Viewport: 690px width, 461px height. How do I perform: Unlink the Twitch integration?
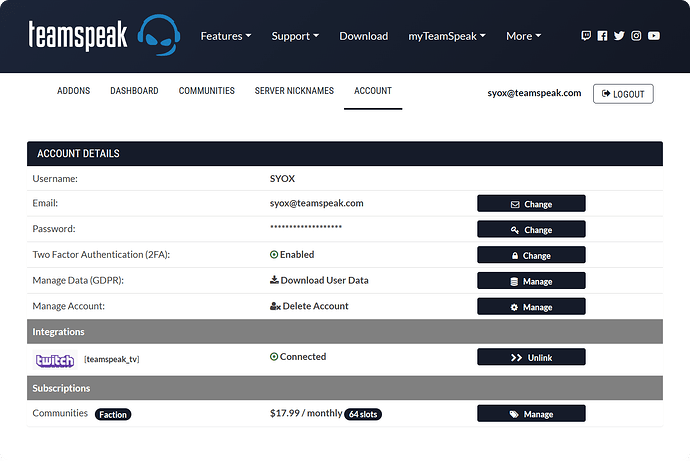point(531,357)
